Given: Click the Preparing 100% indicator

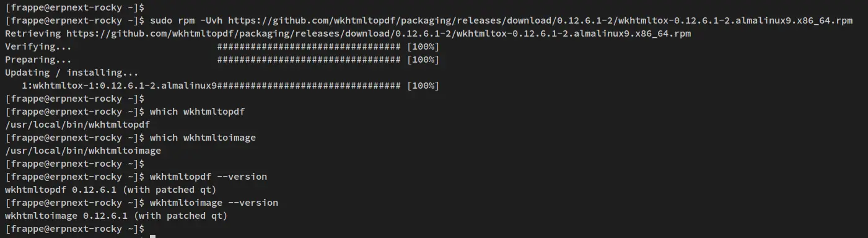Looking at the screenshot, I should [423, 59].
